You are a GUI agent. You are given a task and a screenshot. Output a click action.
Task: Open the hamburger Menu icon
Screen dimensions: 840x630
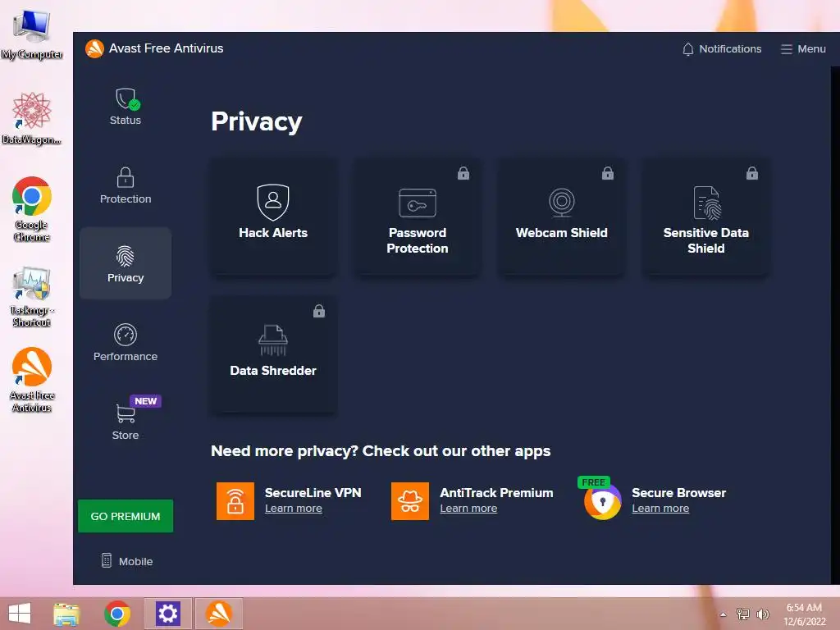(787, 49)
